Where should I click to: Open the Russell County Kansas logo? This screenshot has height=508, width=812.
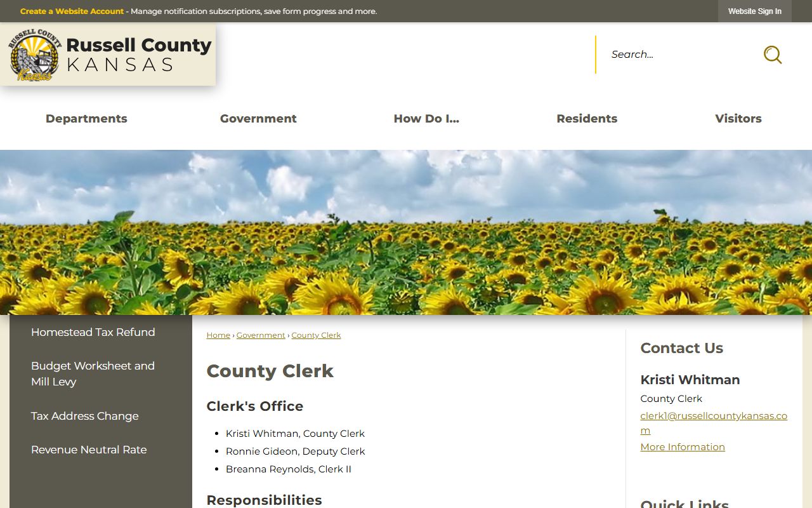[x=108, y=55]
